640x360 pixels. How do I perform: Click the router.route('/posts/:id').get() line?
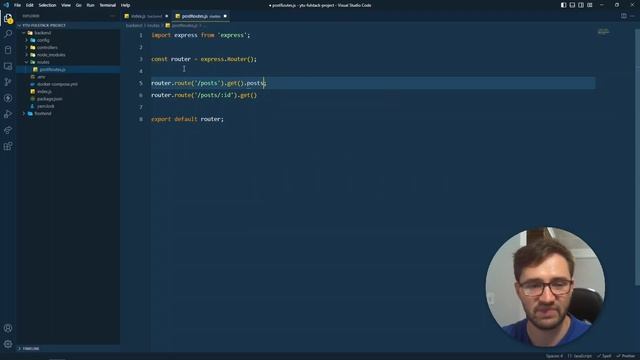point(204,95)
